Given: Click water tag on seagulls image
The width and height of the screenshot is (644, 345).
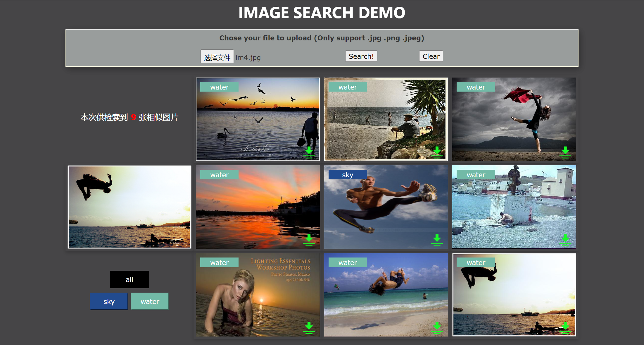Looking at the screenshot, I should click(x=219, y=87).
